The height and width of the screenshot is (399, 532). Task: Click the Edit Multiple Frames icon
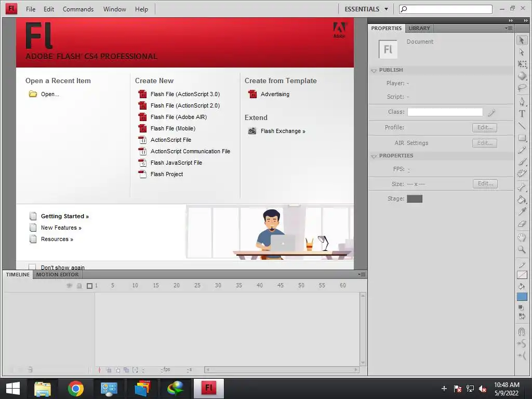click(x=126, y=370)
